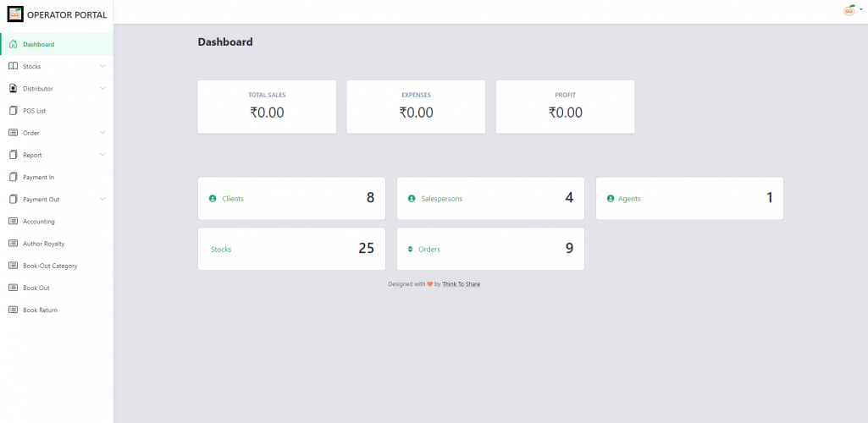
Task: Click the Accounting icon in sidebar
Action: [13, 222]
